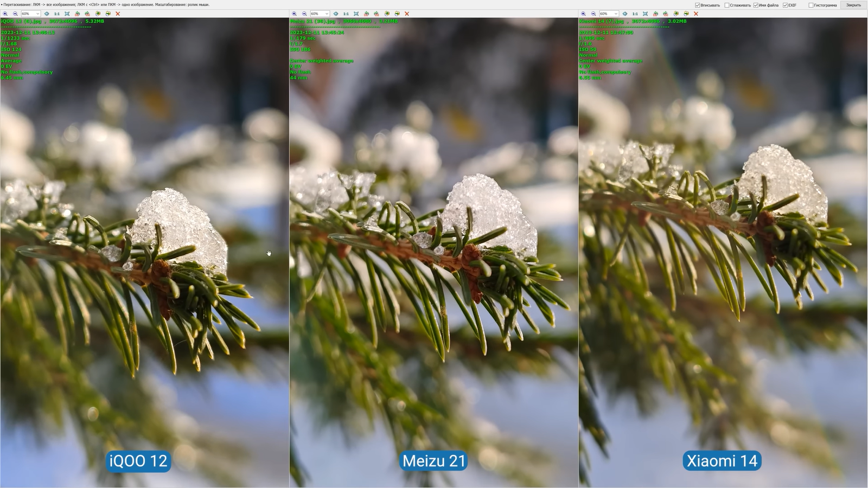Click the Закрыть button
This screenshot has height=488, width=868.
853,5
